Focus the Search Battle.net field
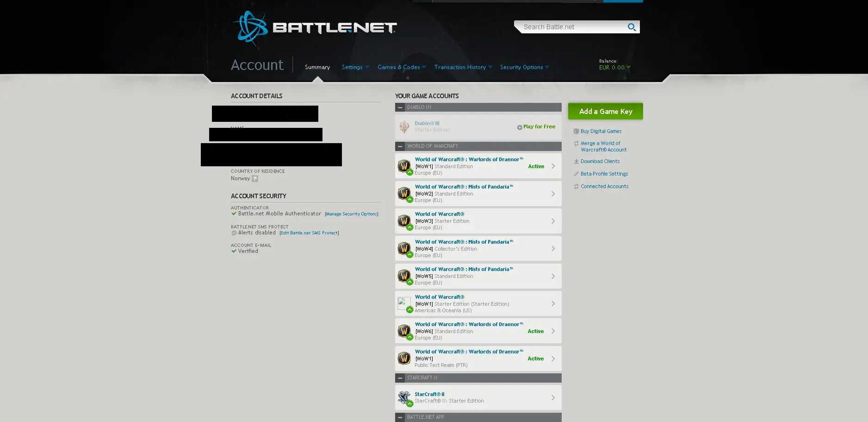Viewport: 868px width, 422px height. pos(572,27)
